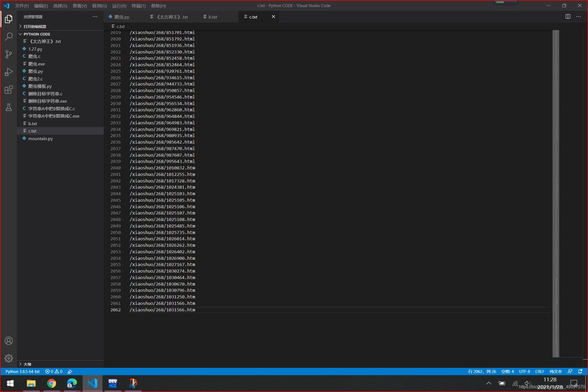
Task: Open File Explorer from the taskbar
Action: point(31,383)
